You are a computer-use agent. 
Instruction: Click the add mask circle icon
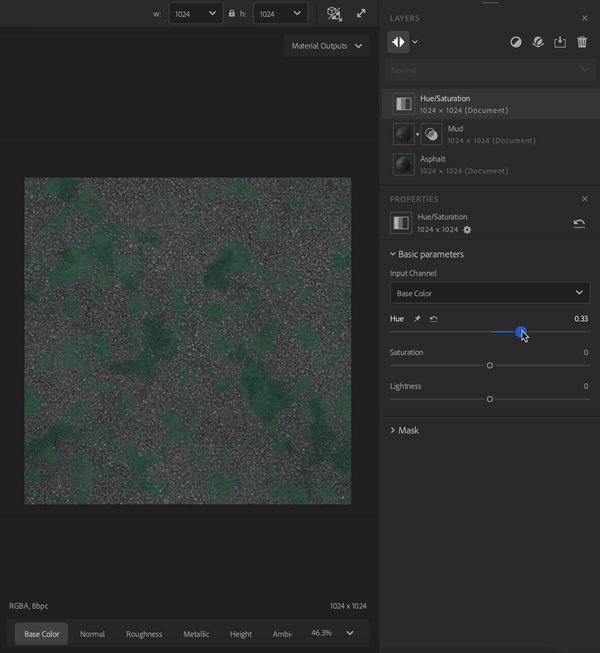(x=516, y=42)
